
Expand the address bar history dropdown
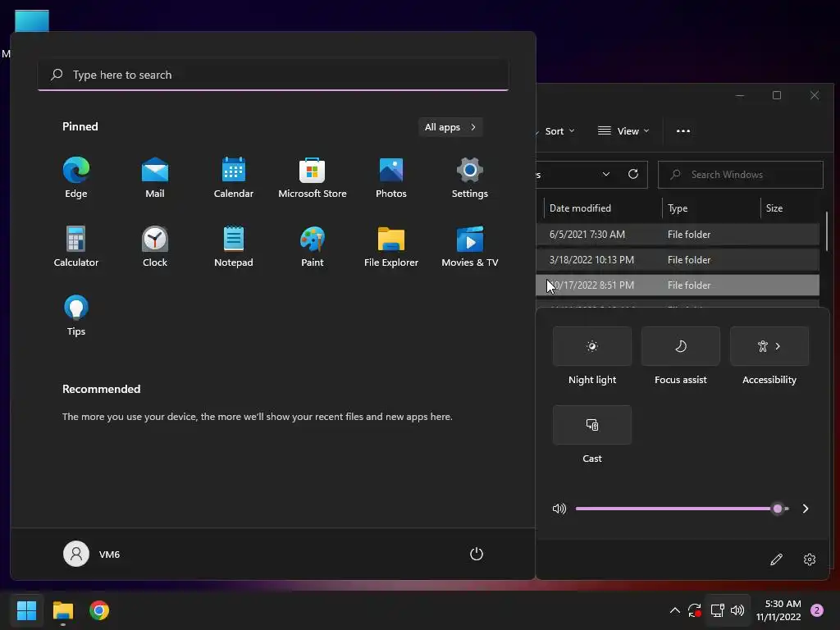(x=606, y=174)
